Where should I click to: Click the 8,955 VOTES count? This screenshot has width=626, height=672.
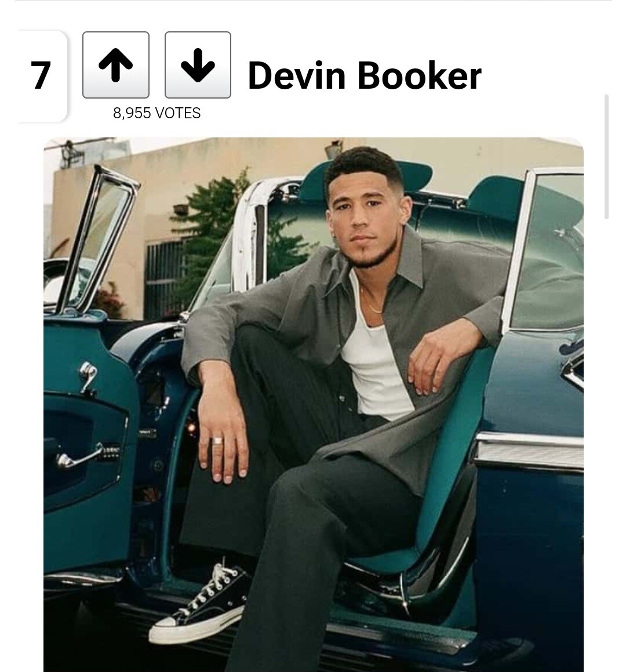157,112
